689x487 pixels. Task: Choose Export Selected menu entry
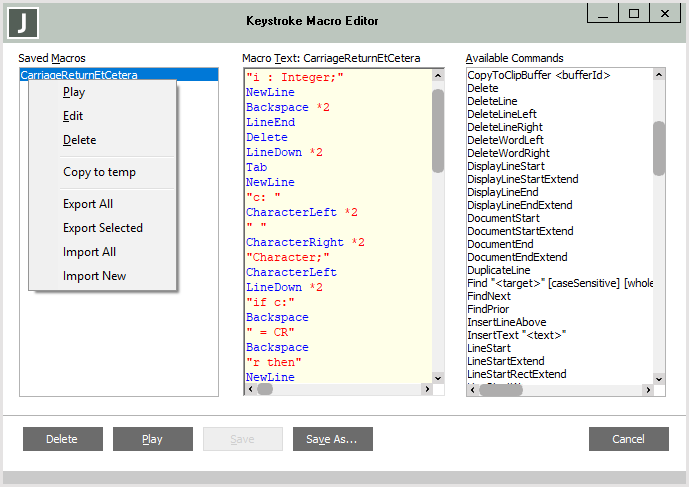click(x=103, y=228)
